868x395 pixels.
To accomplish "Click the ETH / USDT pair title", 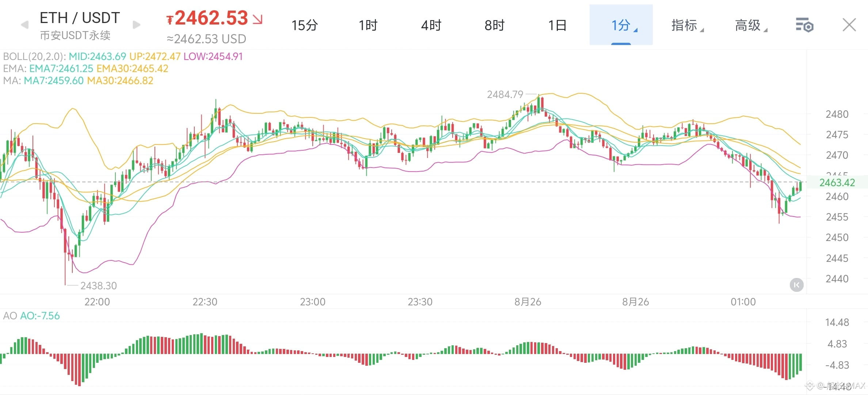I will coord(80,18).
